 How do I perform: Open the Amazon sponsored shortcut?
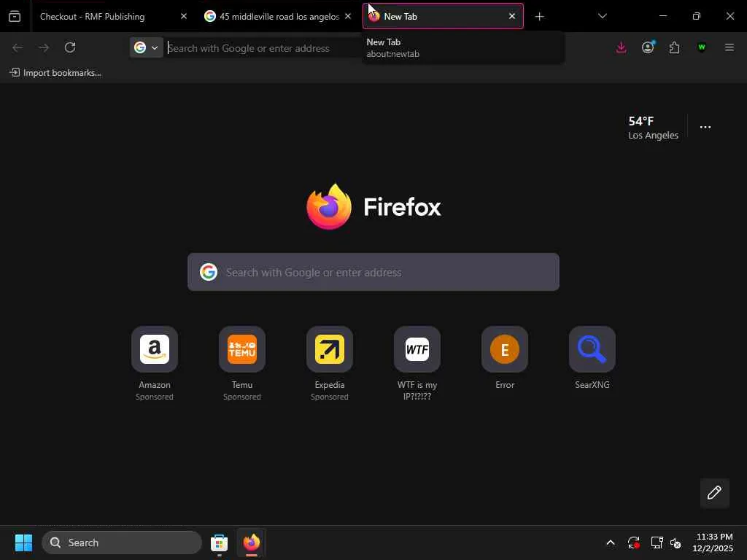[155, 349]
